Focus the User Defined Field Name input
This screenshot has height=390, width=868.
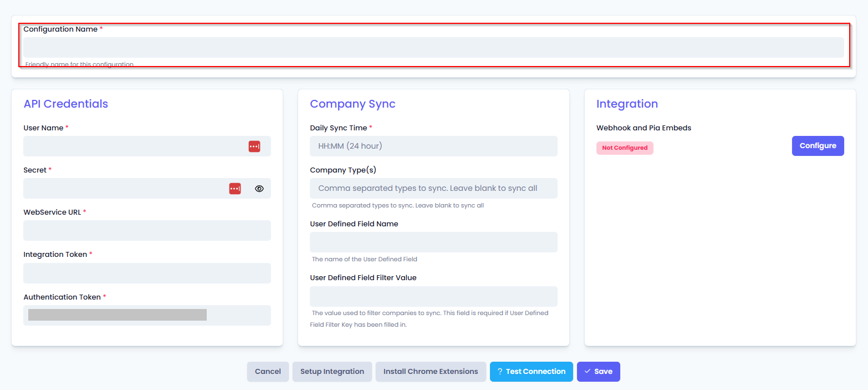(433, 242)
